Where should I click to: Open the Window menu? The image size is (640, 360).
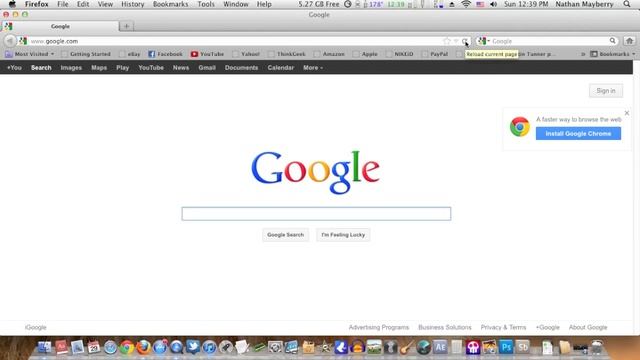coord(236,4)
